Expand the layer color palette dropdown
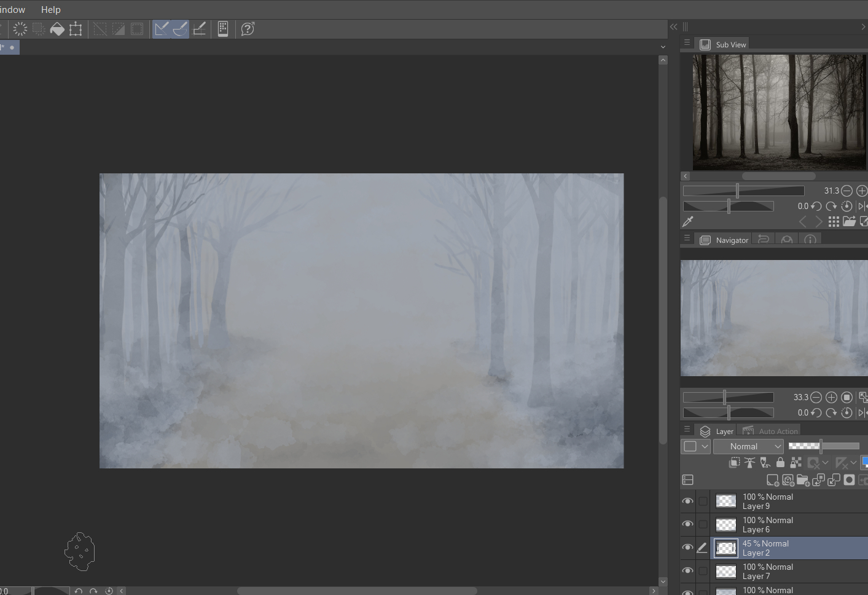This screenshot has width=868, height=595. click(705, 446)
